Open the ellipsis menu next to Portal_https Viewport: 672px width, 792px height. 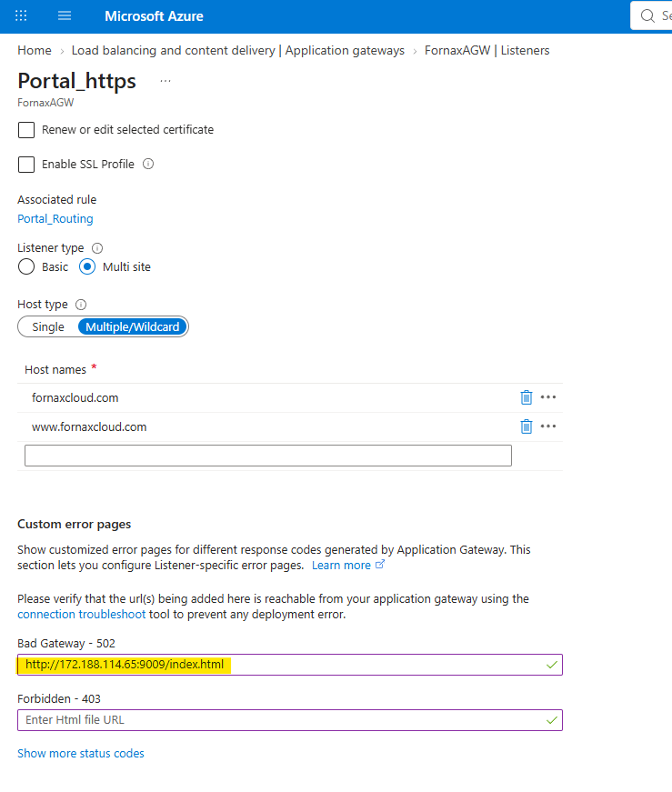(x=165, y=81)
